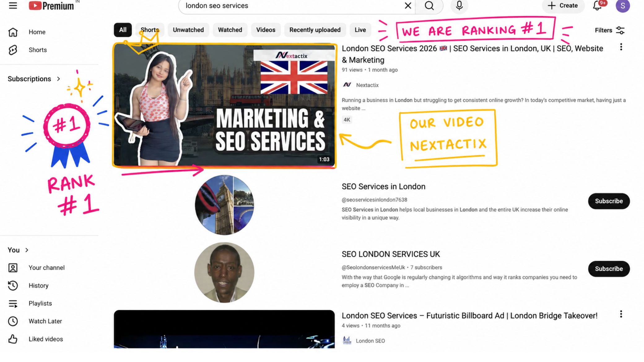This screenshot has width=644, height=362.
Task: Open account avatar S menu
Action: [x=623, y=6]
